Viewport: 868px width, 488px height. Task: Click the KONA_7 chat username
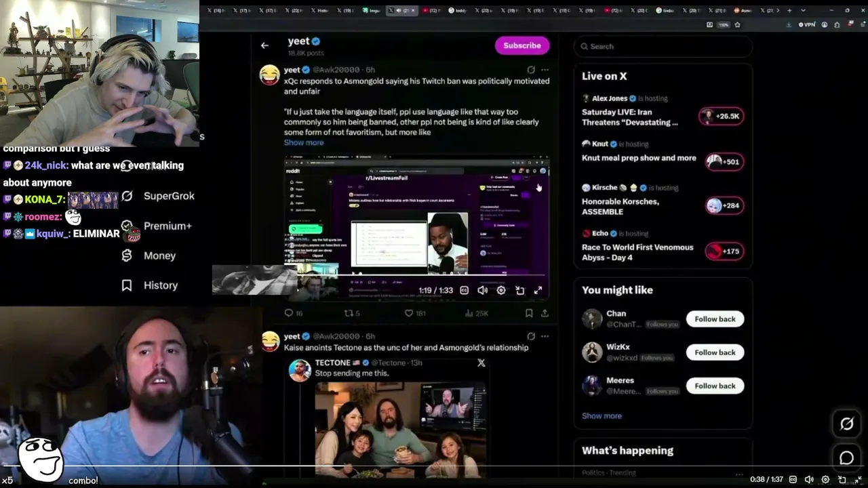[x=44, y=200]
